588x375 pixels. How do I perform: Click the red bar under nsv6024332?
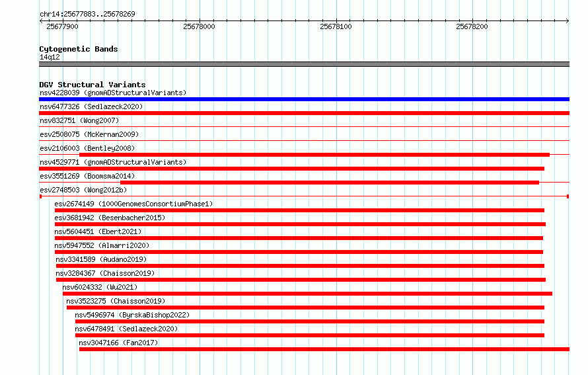pyautogui.click(x=307, y=294)
